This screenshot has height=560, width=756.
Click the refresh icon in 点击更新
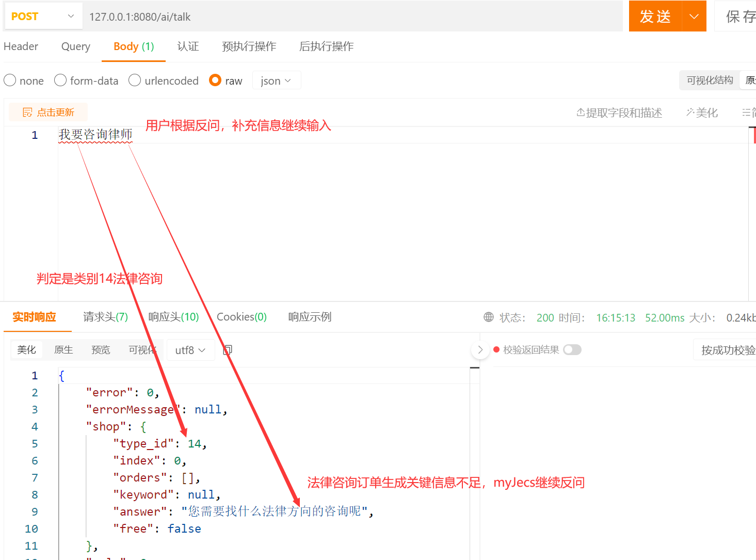pyautogui.click(x=27, y=112)
